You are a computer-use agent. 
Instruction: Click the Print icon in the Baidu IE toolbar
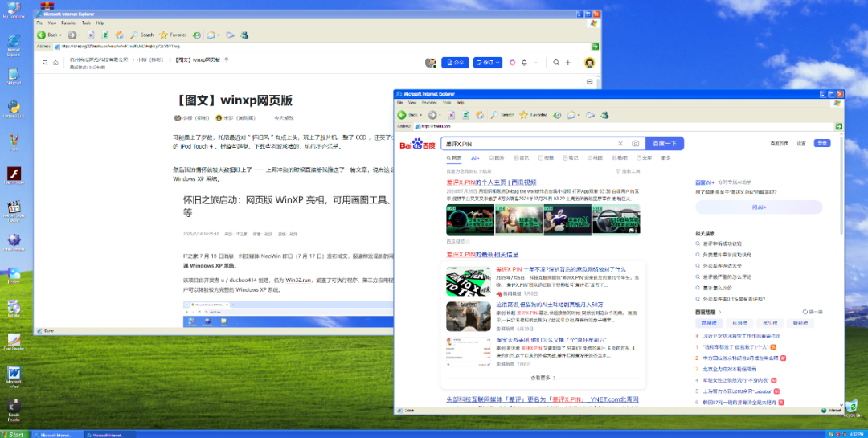pyautogui.click(x=590, y=115)
